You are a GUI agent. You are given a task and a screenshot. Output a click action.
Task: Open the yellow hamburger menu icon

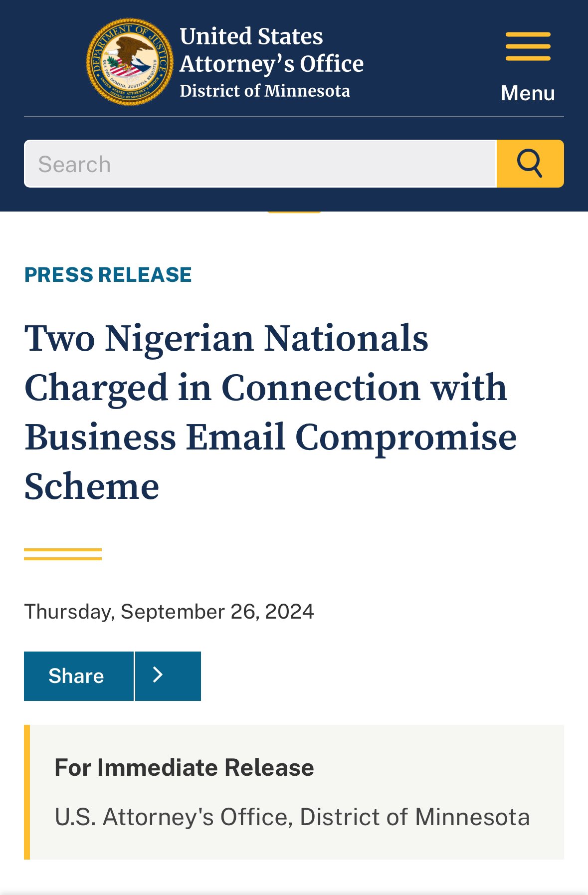click(528, 46)
